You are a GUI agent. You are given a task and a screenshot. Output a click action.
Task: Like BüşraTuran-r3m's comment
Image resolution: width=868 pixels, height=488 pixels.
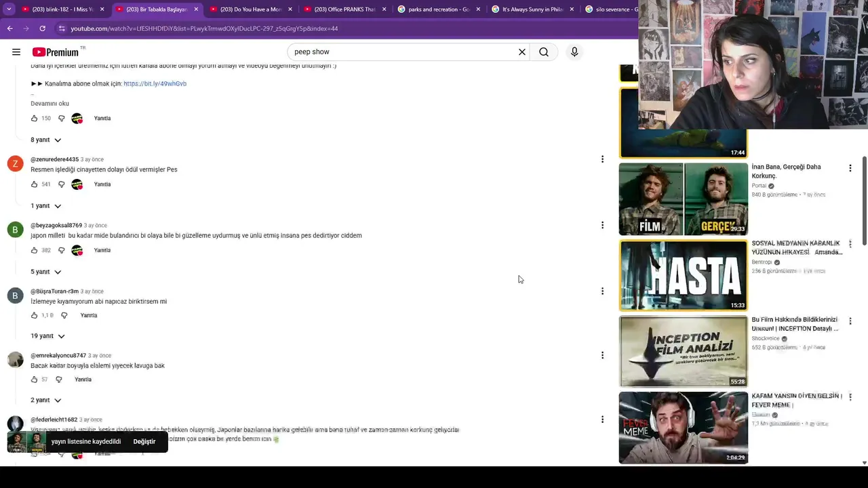point(35,315)
